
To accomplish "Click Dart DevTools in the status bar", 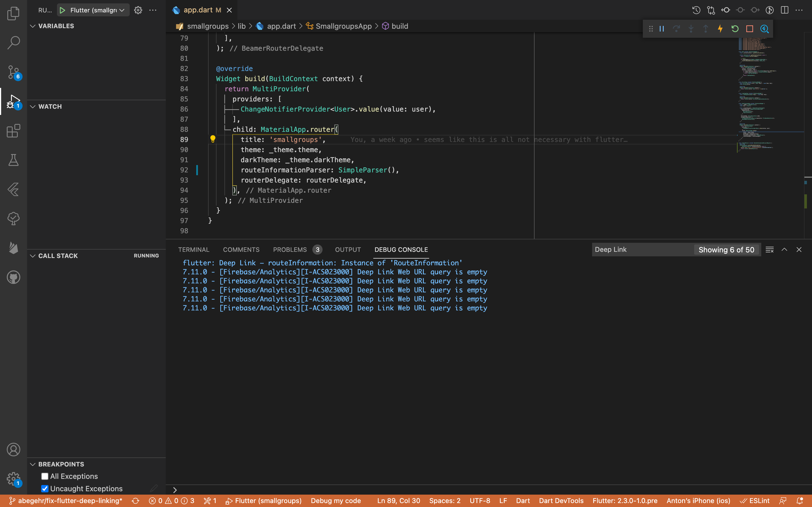I will (561, 501).
